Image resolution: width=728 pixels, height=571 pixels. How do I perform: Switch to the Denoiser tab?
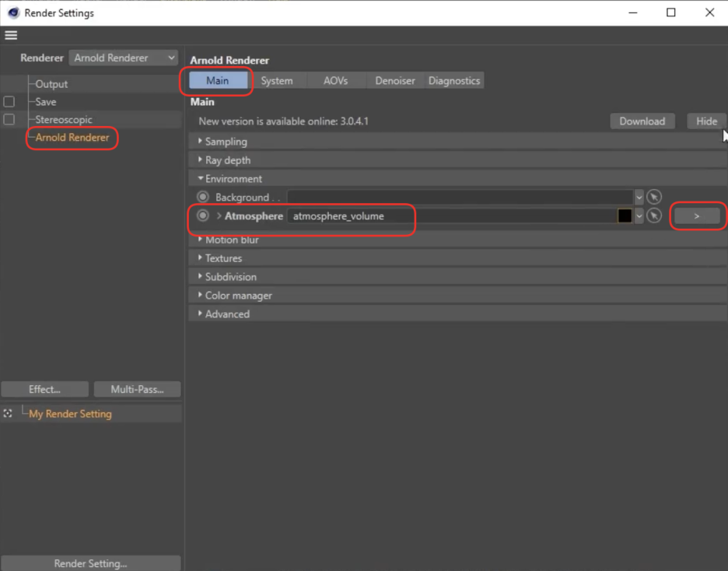click(395, 81)
